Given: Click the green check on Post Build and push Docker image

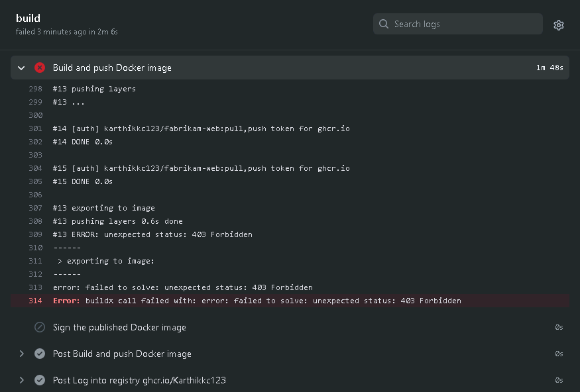Looking at the screenshot, I should pos(40,354).
